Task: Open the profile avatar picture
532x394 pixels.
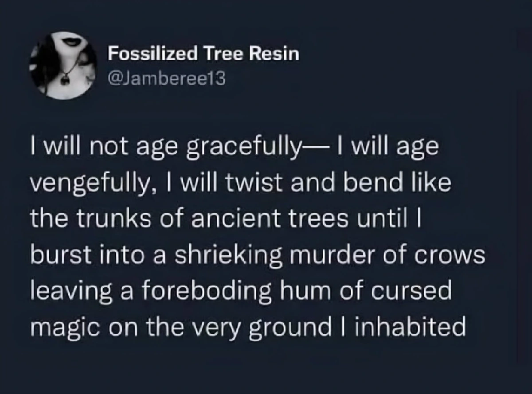Action: click(x=63, y=65)
